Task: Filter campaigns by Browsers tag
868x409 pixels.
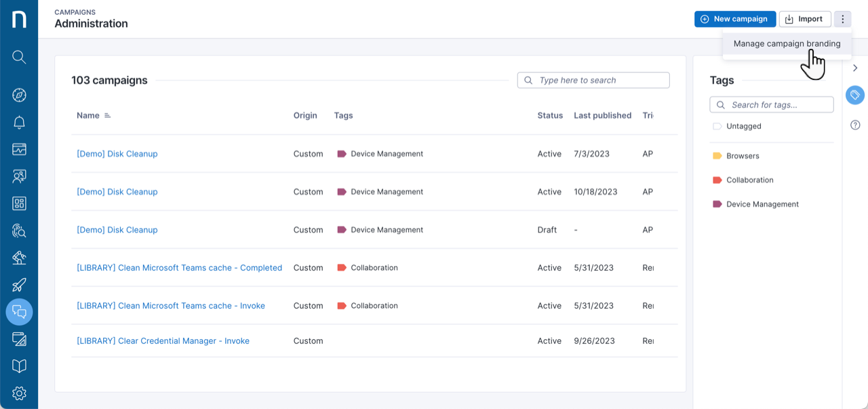Action: click(742, 156)
